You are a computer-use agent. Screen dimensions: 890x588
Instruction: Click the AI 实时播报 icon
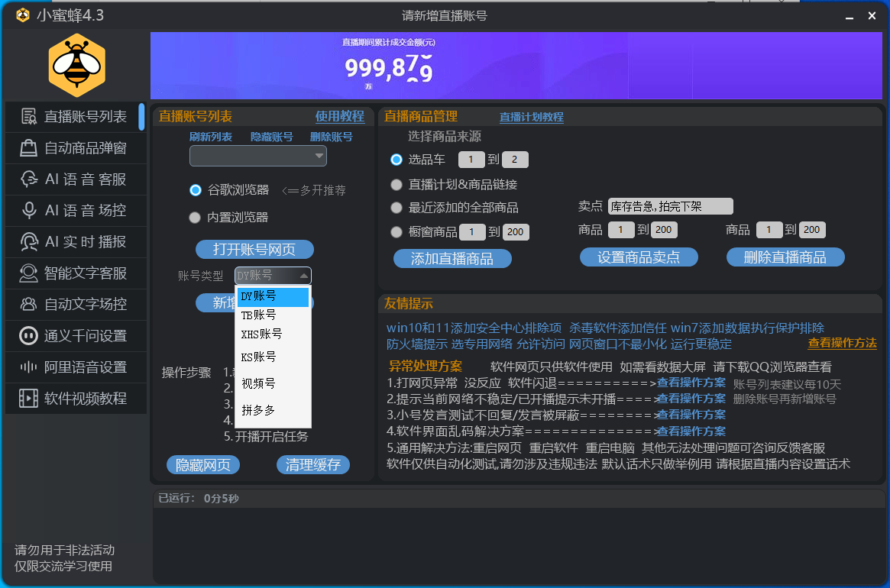[x=28, y=242]
